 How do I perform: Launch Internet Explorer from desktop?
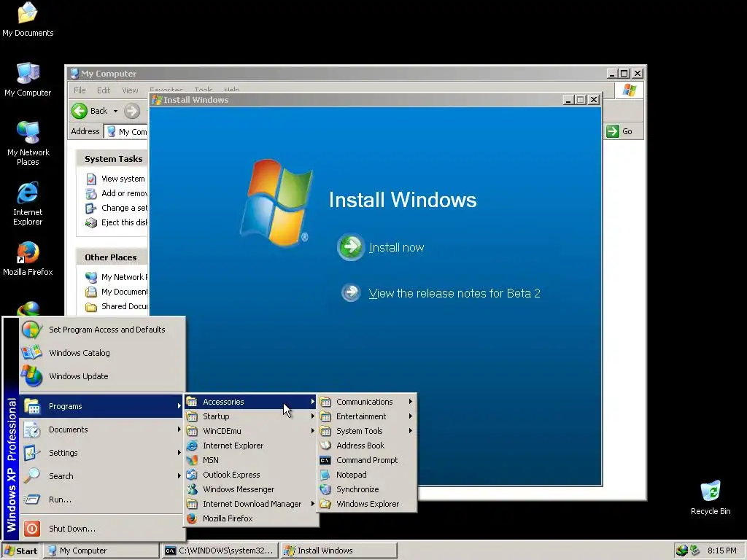[28, 203]
